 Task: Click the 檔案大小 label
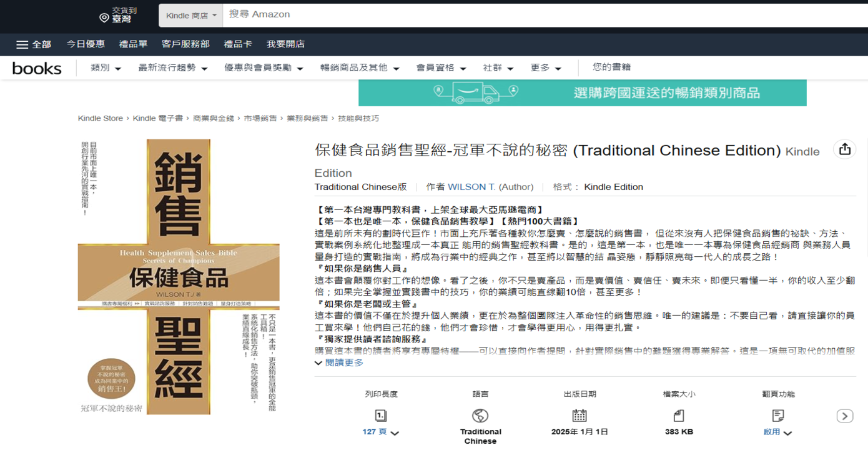[679, 394]
